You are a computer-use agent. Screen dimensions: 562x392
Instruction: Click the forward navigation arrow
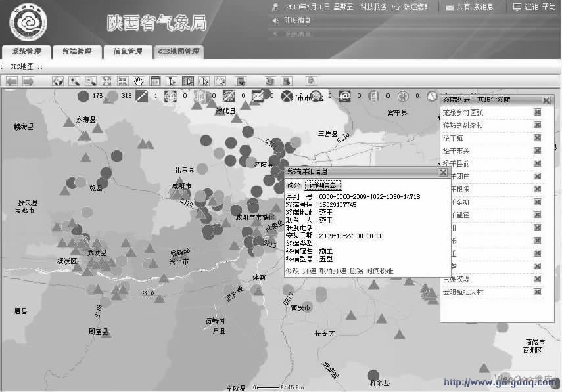pos(27,80)
